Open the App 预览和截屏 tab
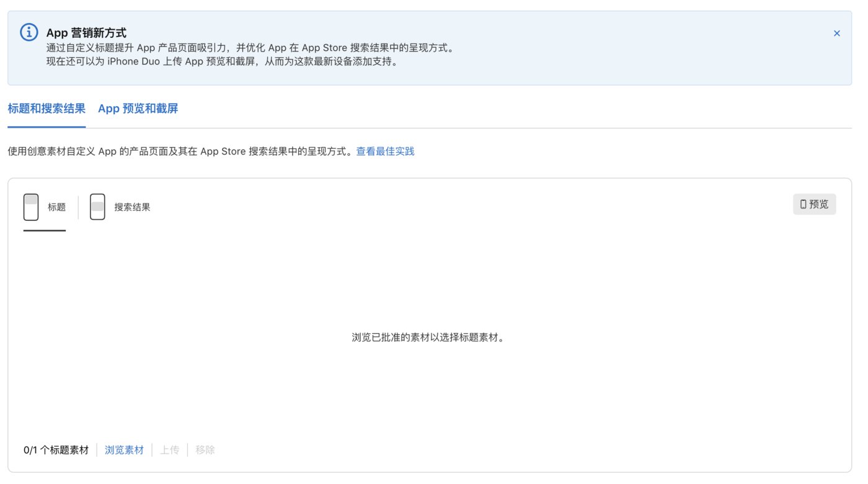868x484 pixels. [x=138, y=109]
